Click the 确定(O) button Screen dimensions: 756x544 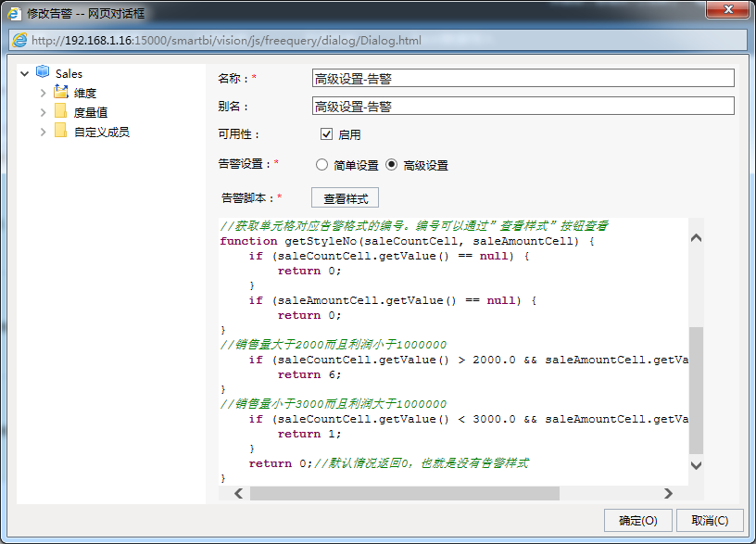tap(637, 521)
